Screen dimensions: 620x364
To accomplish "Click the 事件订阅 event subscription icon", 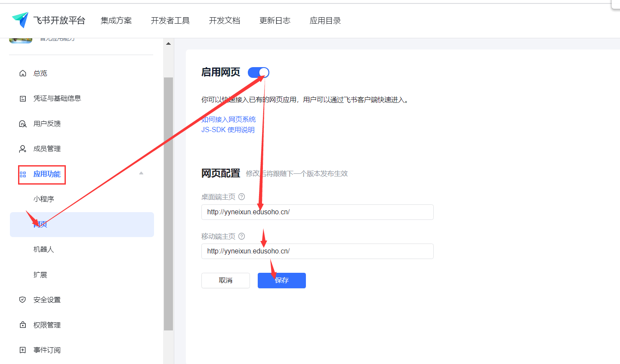I will pos(23,350).
